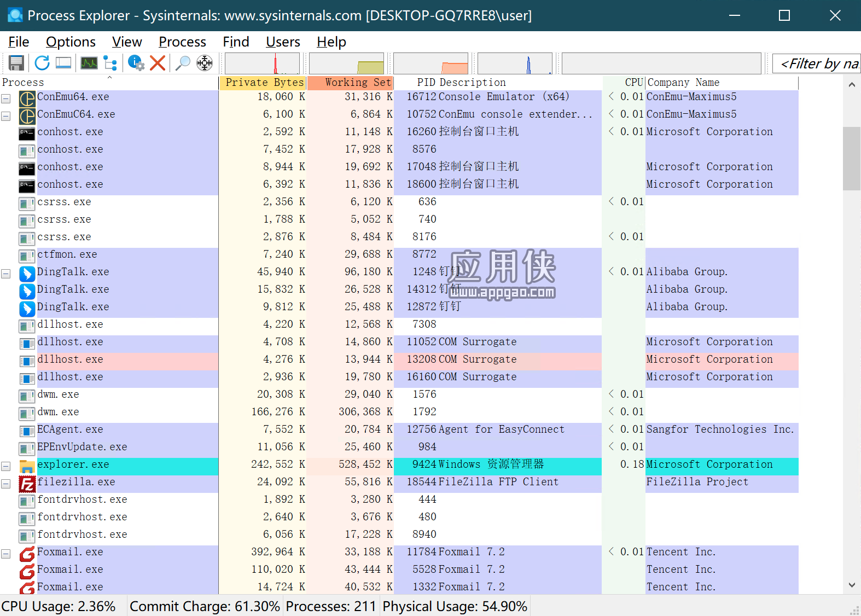861x616 pixels.
Task: Click Foxmail.exe icon with PID 11784
Action: click(27, 554)
